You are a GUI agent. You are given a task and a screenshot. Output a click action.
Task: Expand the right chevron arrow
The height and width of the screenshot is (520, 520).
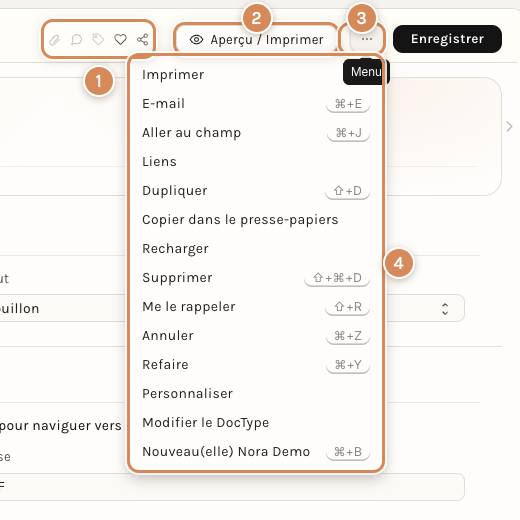click(509, 127)
